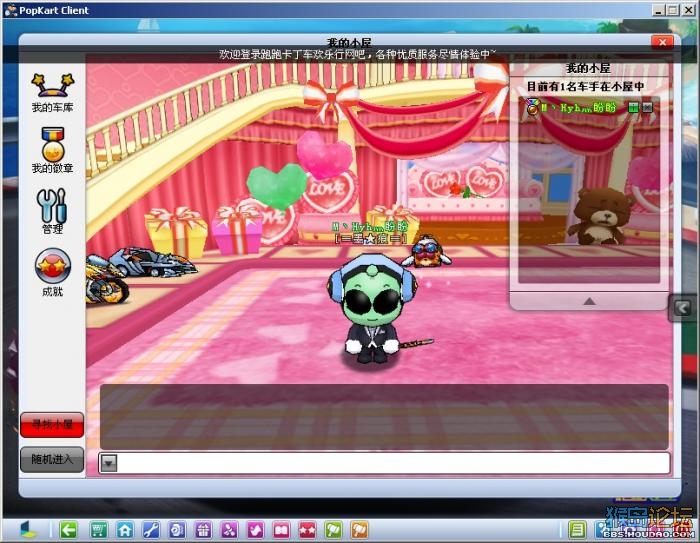Click the red 寻找小屋 button
The image size is (700, 543).
[52, 424]
